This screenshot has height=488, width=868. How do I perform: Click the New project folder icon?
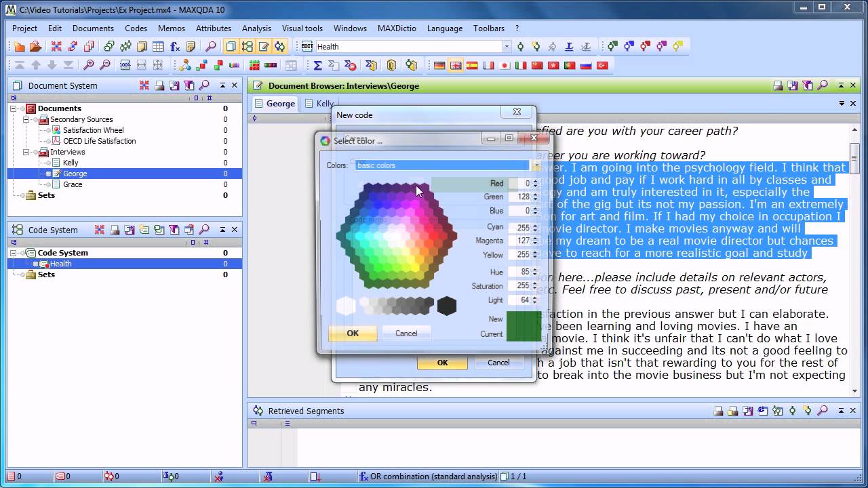19,47
